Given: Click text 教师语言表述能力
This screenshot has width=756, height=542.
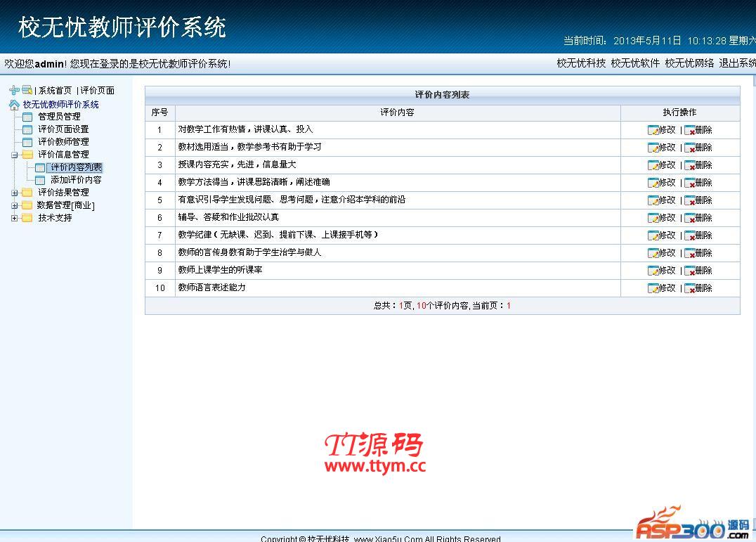Looking at the screenshot, I should 211,288.
